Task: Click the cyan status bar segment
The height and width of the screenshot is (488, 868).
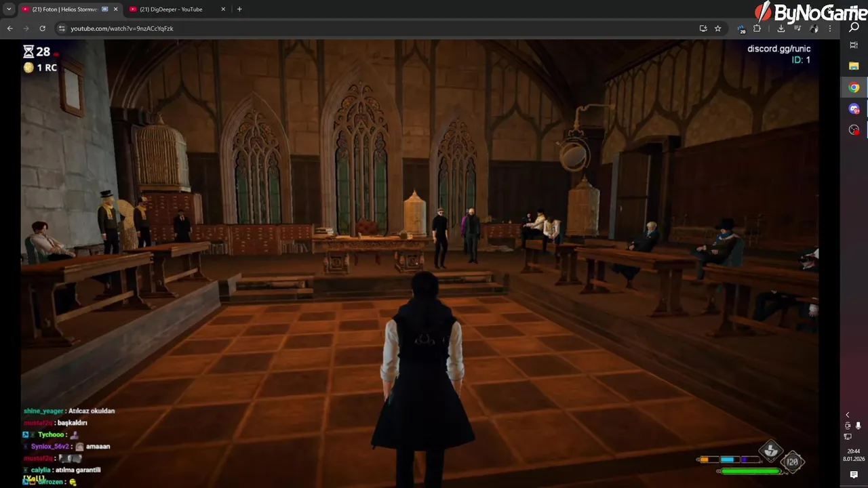Action: (728, 460)
